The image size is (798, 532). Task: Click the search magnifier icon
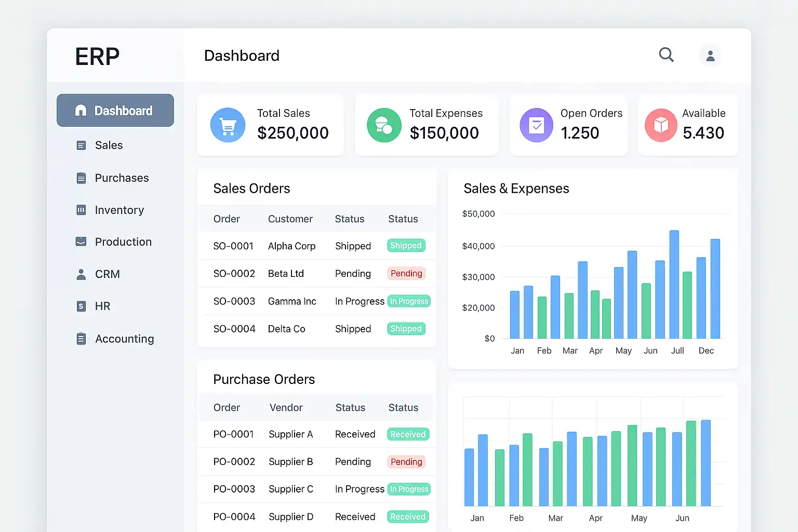click(x=666, y=55)
